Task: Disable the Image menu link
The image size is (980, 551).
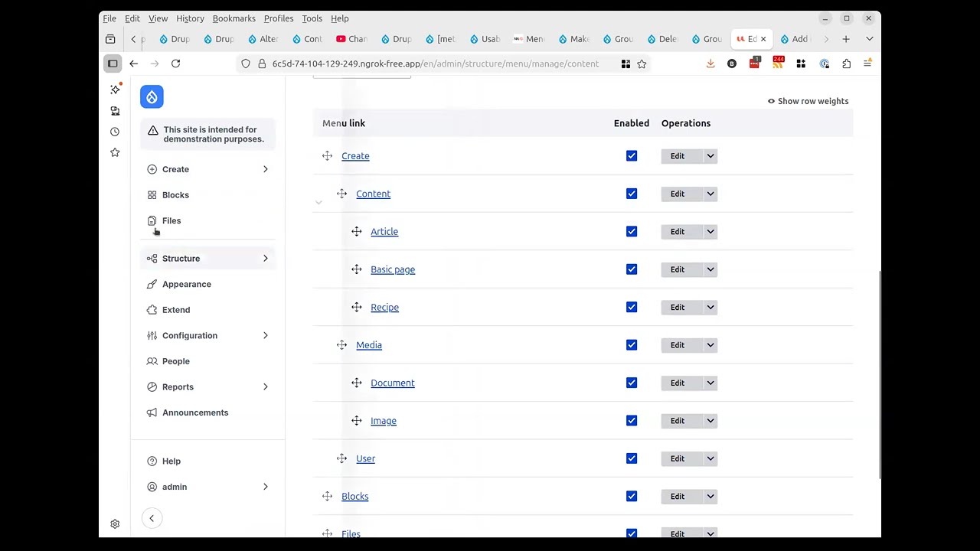Action: (x=632, y=421)
